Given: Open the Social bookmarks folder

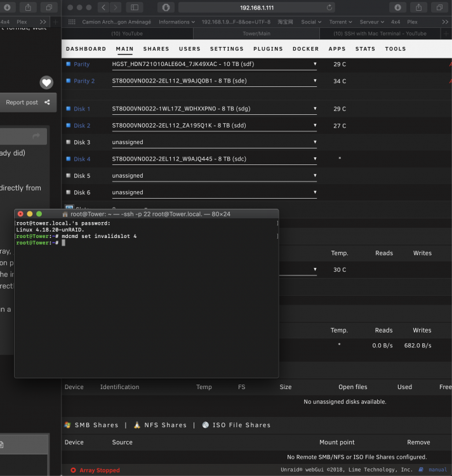Looking at the screenshot, I should 311,22.
